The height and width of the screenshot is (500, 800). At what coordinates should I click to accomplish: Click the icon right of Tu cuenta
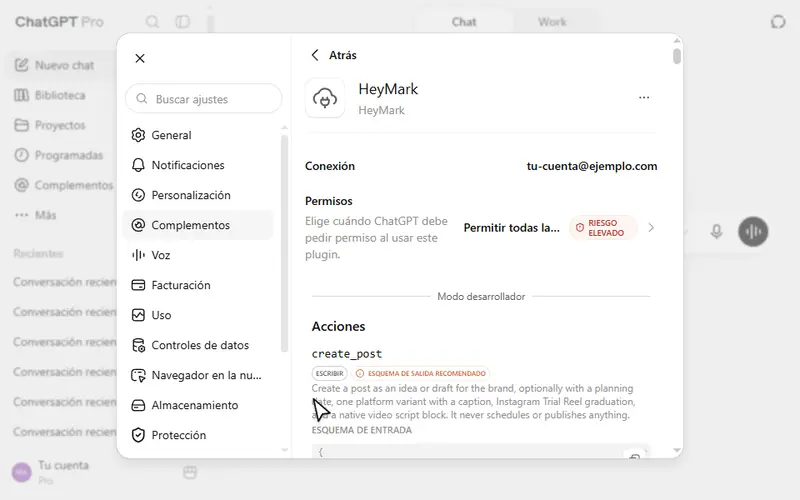coord(190,472)
